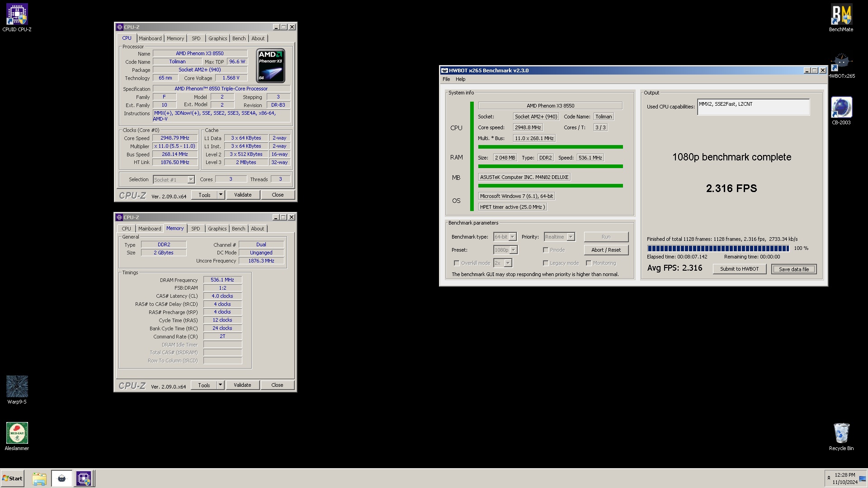Click the Used CPU capabilities text box
Viewport: 868px width, 488px height.
(x=753, y=107)
